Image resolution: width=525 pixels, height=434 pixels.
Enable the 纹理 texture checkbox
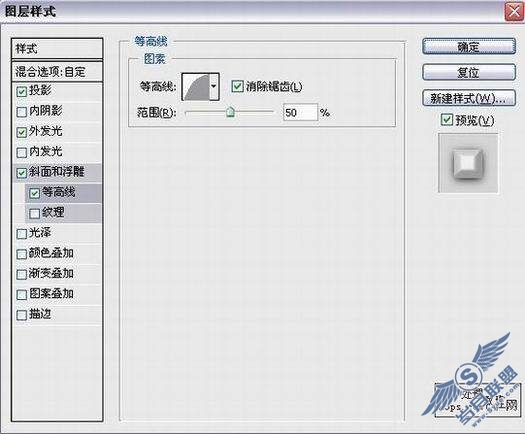(x=34, y=214)
